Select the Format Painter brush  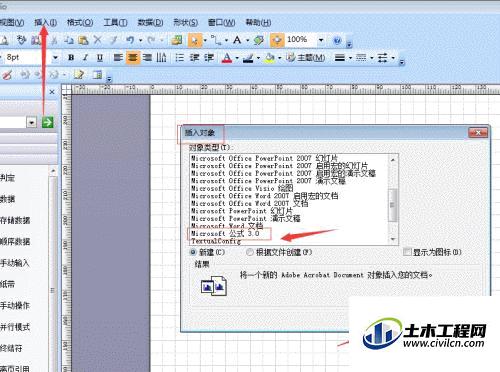pos(113,40)
